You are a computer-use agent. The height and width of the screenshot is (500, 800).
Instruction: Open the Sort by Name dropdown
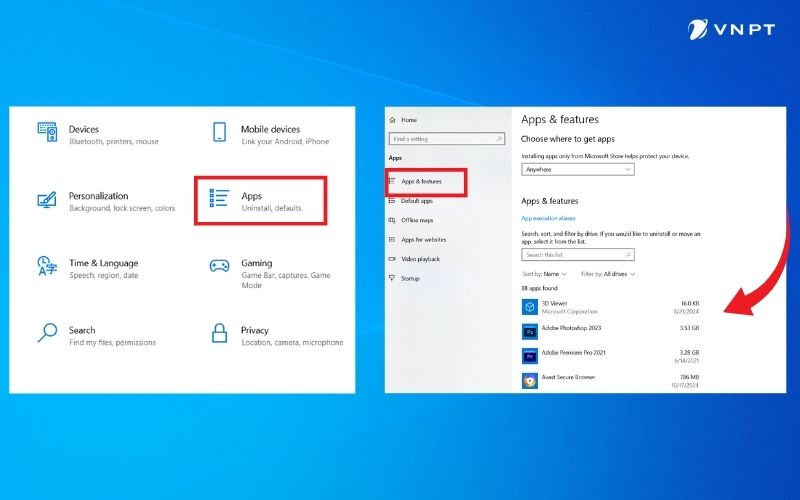545,273
